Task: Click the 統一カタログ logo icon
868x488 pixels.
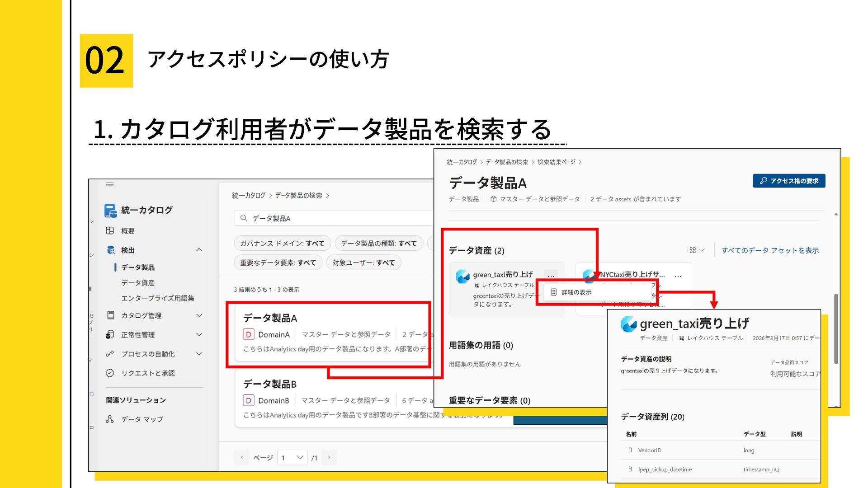Action: 110,210
